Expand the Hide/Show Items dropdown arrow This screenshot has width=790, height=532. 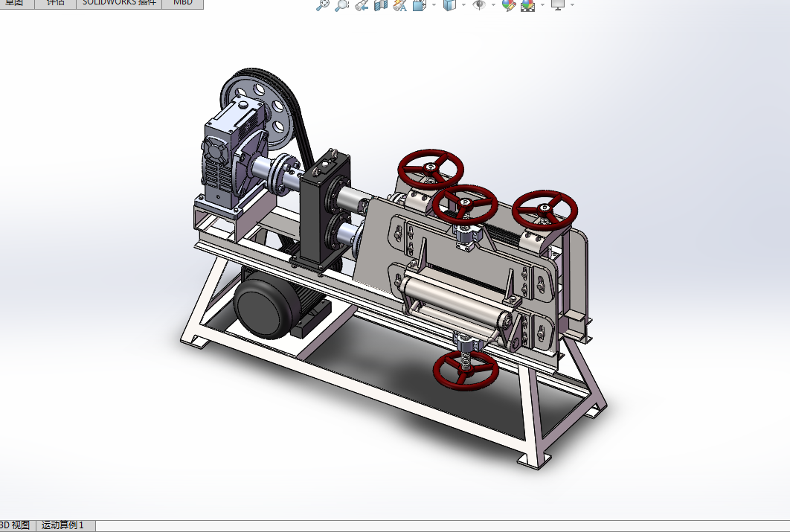(x=493, y=5)
